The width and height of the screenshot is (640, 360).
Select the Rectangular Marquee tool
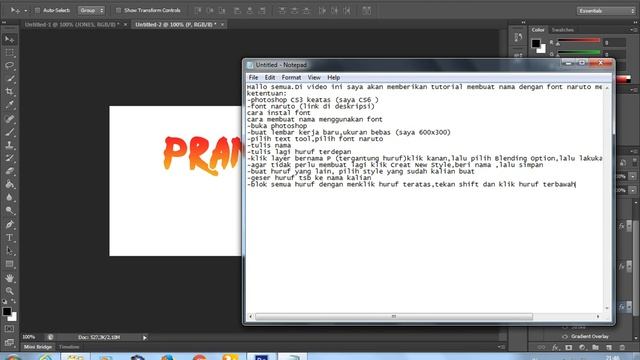[x=10, y=53]
